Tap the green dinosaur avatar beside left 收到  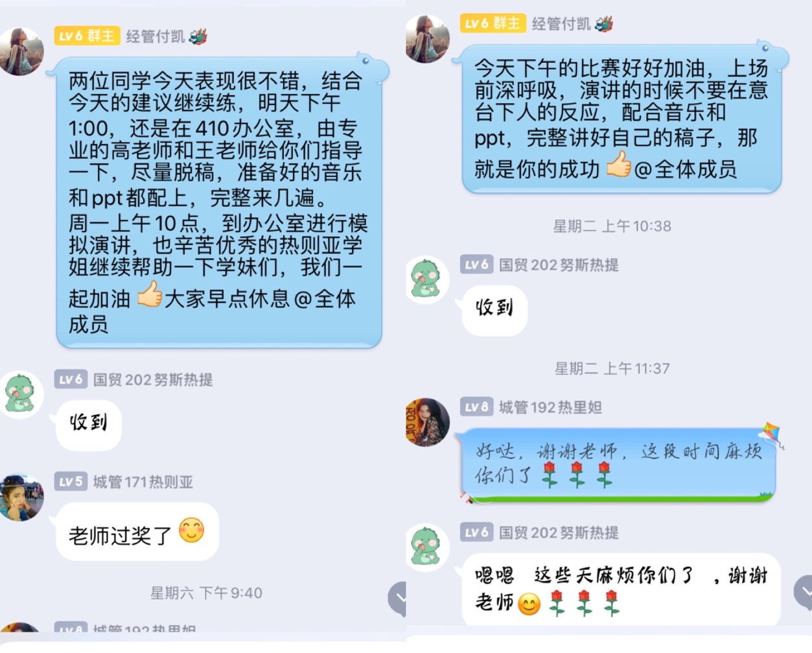click(x=22, y=394)
